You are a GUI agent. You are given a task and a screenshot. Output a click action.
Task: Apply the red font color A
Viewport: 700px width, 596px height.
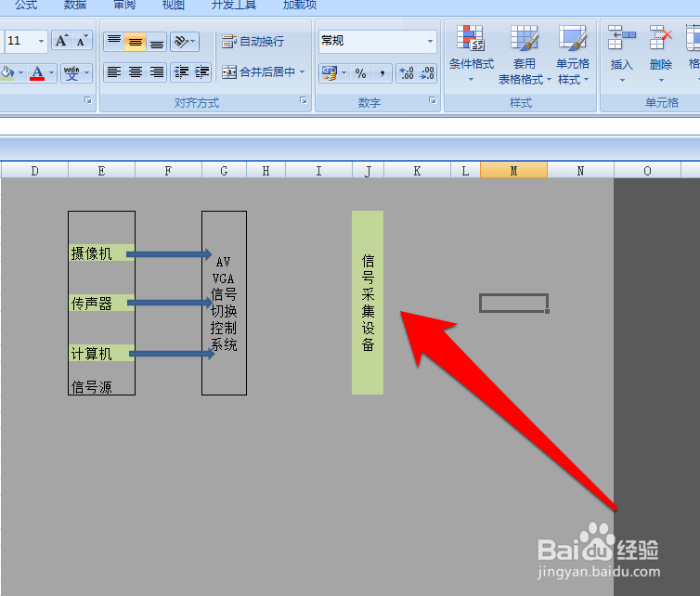click(37, 72)
